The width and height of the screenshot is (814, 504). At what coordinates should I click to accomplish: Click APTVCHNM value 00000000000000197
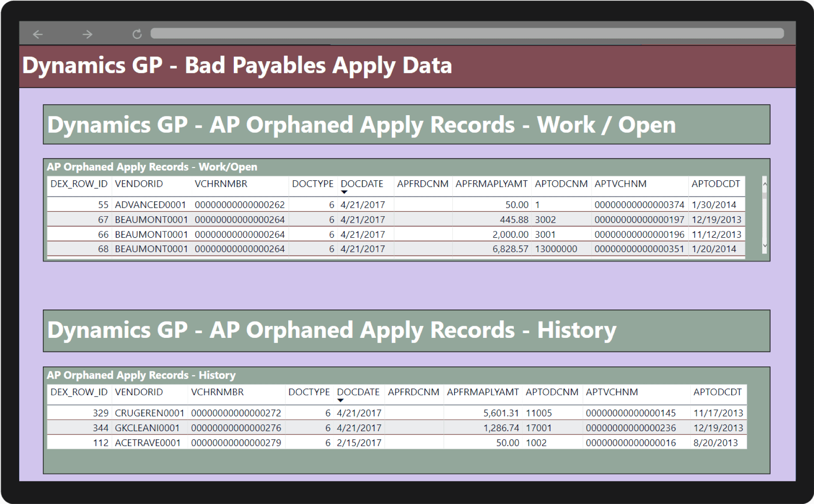coord(639,220)
